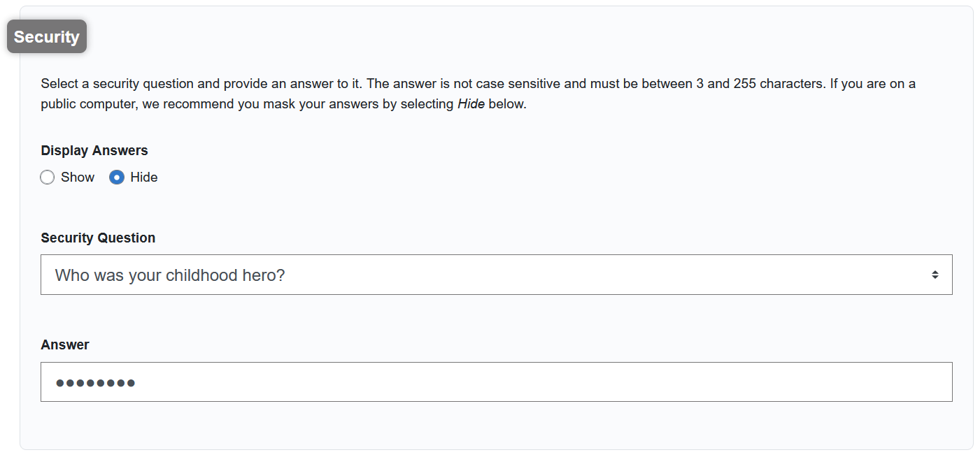Click the masked dots in Answer field

[95, 383]
